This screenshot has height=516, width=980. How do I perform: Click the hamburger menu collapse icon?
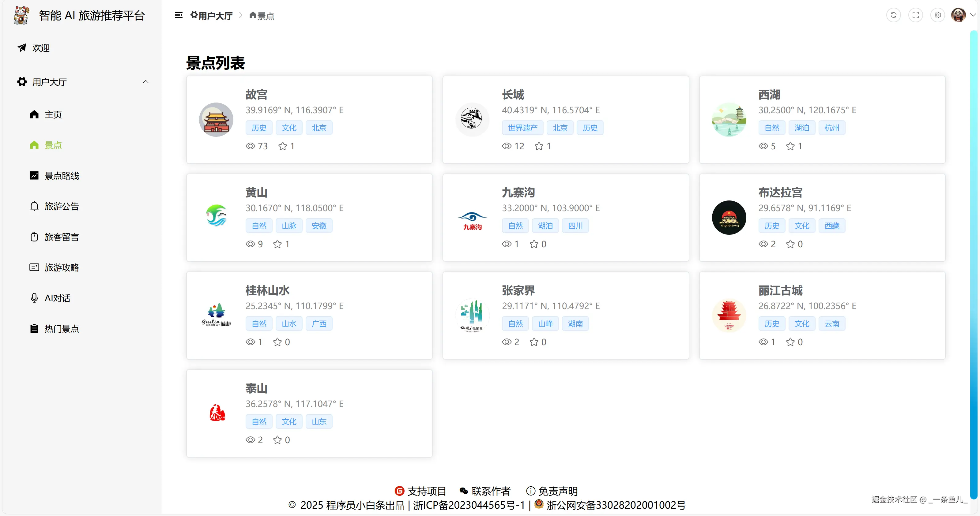179,15
